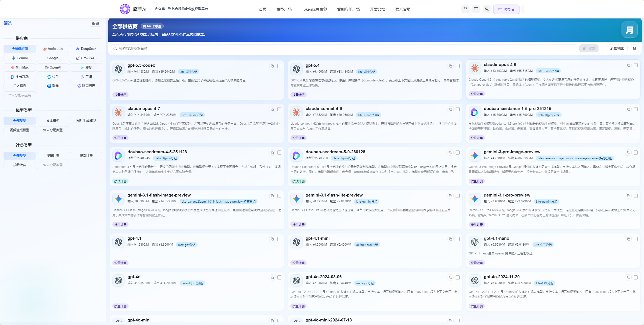Image resolution: width=644 pixels, height=325 pixels.
Task: Copy gpt-4.1-nano model name icon
Action: coord(628,239)
